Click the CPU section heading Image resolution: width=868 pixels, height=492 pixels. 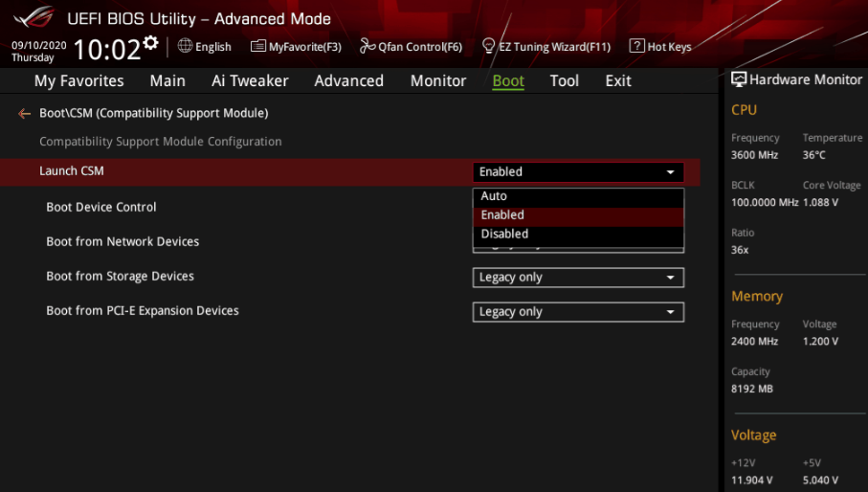[x=744, y=110]
